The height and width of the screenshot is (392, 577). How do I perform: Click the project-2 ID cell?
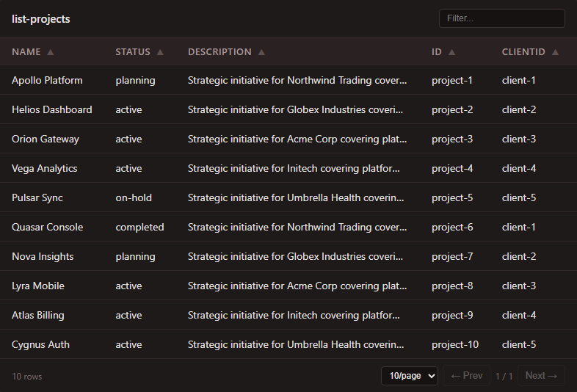[452, 110]
